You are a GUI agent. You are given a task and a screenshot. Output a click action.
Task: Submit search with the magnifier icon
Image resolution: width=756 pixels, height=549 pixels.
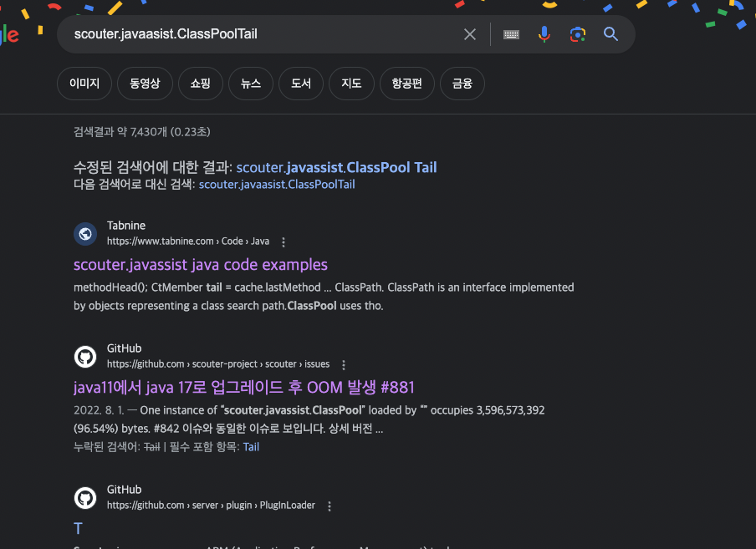coord(610,34)
